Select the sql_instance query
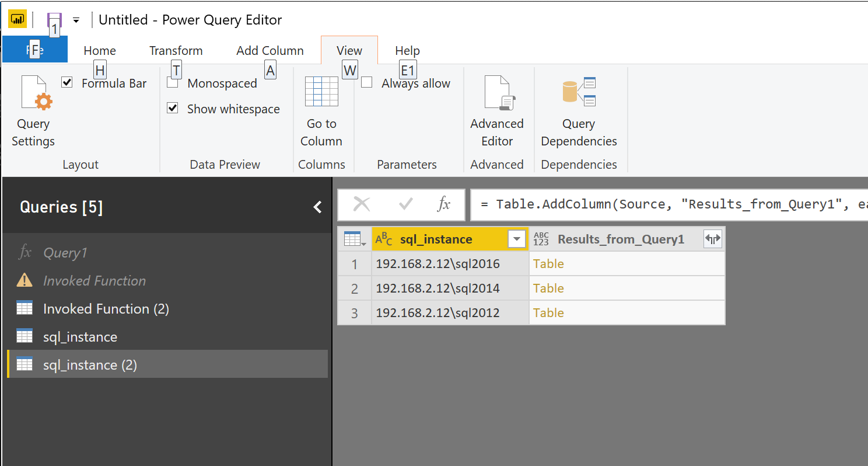The height and width of the screenshot is (466, 868). coord(167,337)
